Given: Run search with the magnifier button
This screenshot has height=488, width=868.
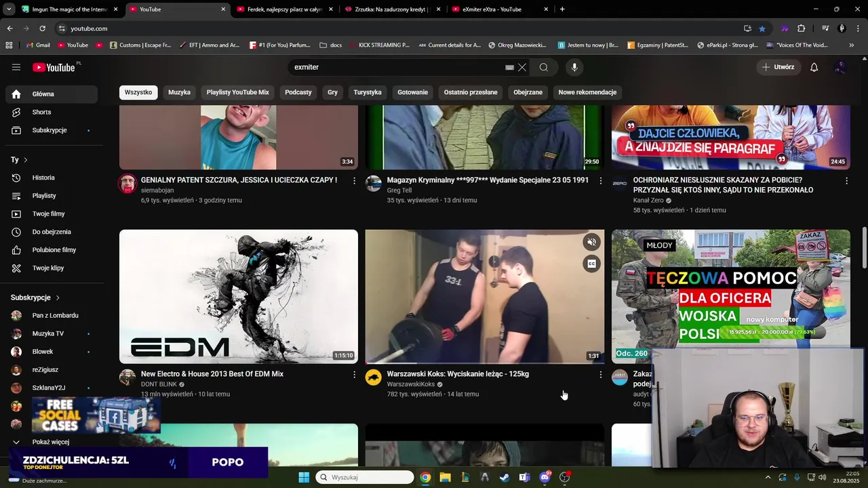Looking at the screenshot, I should 544,67.
